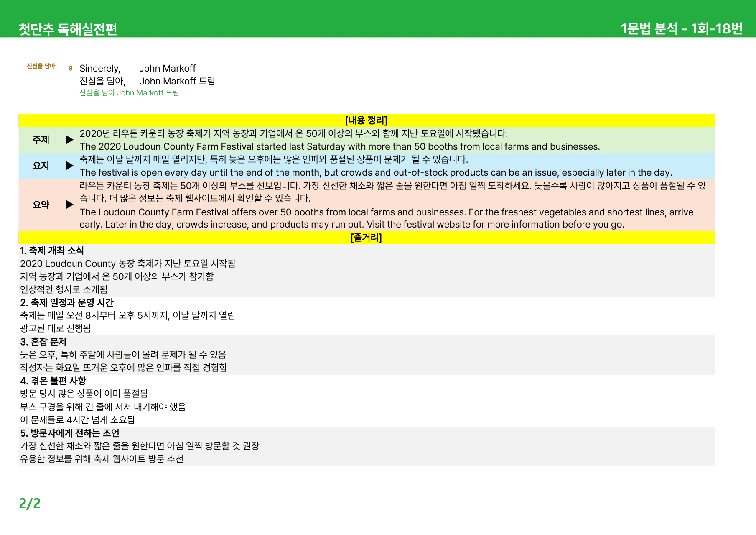
Task: Click the yellow [줄거리] heading
Action: [x=367, y=238]
